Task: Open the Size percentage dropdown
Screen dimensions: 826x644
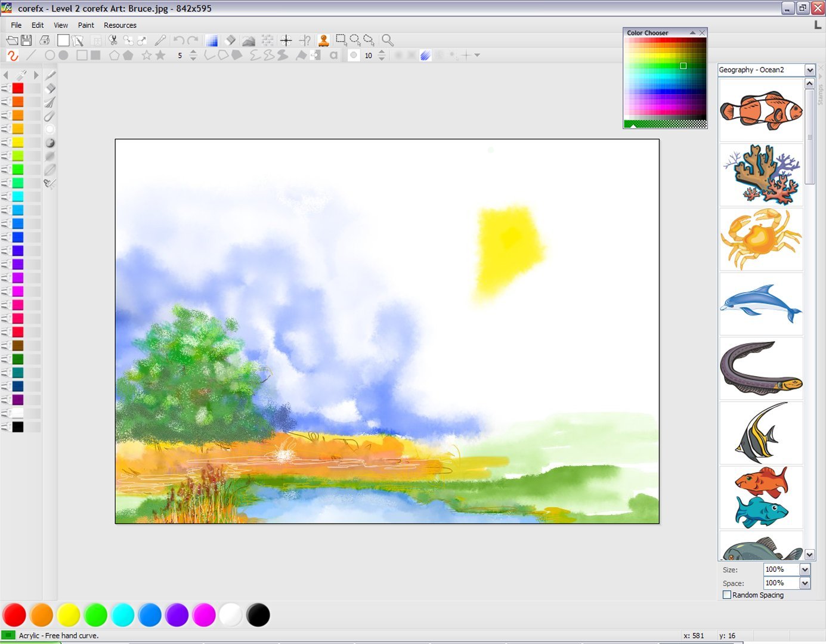Action: pyautogui.click(x=804, y=569)
